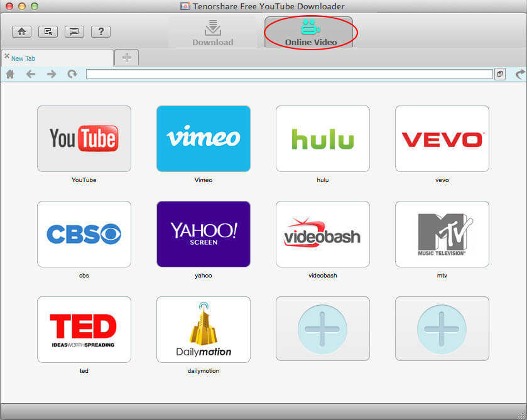Click the 'Vimeo' caption text
The width and height of the screenshot is (527, 420).
[x=204, y=180]
